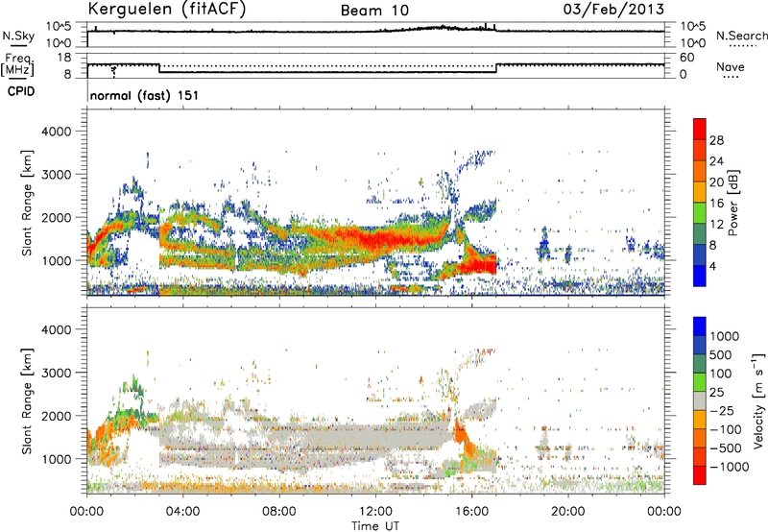Click the 'N.Sky' legend label

click(x=18, y=36)
